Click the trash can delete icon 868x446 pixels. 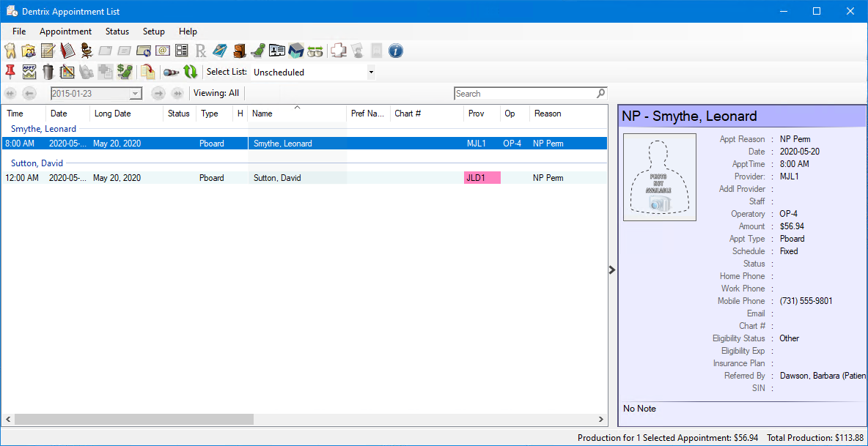click(48, 72)
